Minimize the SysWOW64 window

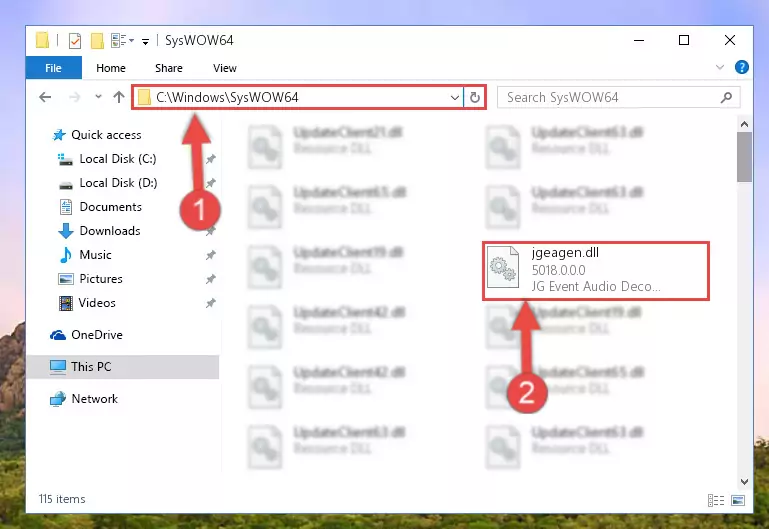pyautogui.click(x=639, y=40)
